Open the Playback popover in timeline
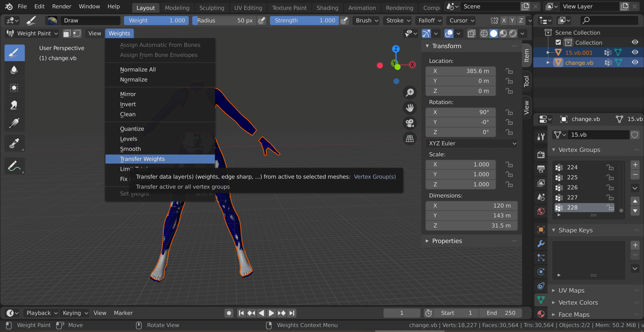 point(42,313)
